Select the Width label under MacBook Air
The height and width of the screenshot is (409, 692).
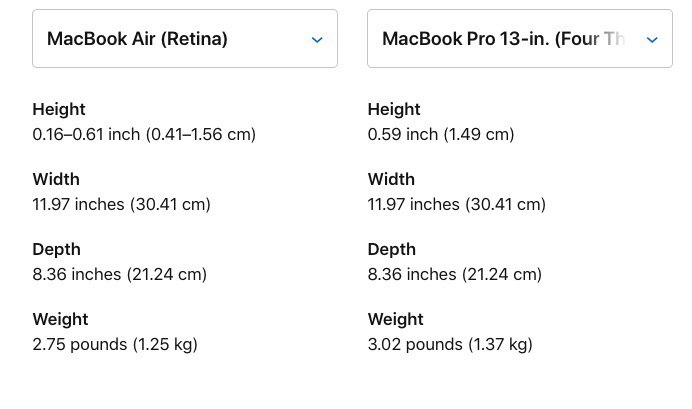tap(56, 180)
